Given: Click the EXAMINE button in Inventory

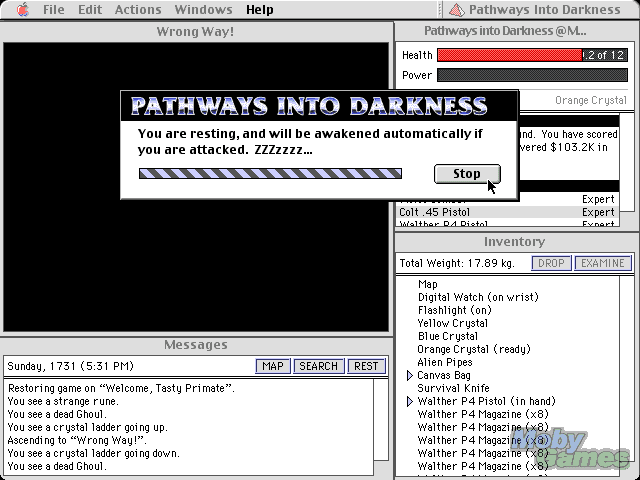Looking at the screenshot, I should pos(603,263).
